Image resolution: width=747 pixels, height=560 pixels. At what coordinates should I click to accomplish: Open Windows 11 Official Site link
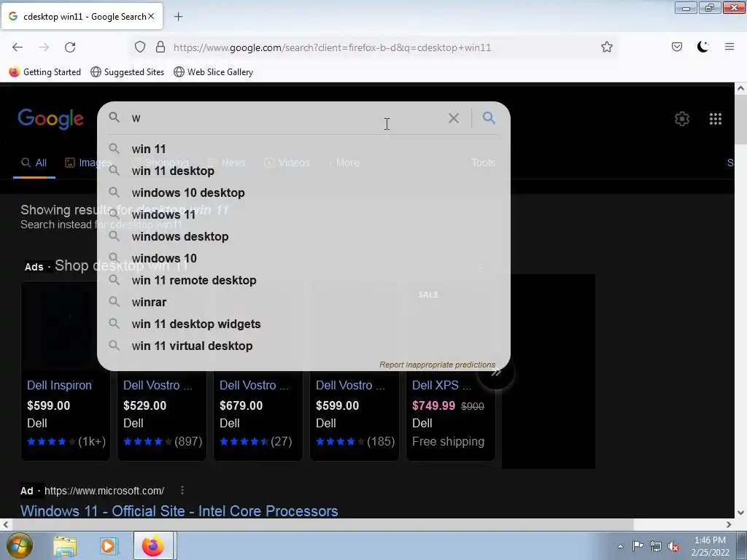179,510
